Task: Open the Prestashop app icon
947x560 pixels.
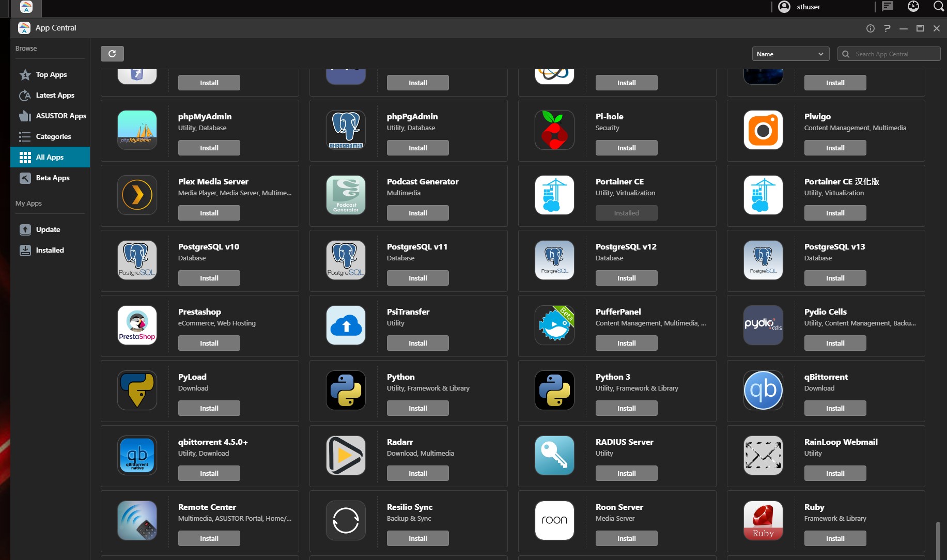Action: click(137, 325)
